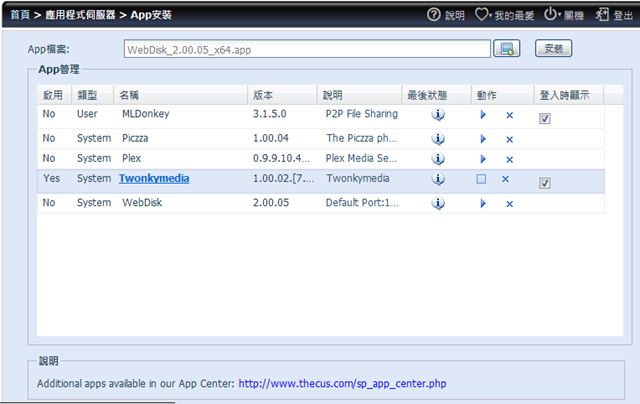Sort by the Last Status (最後狀態) column header
Image resolution: width=640 pixels, height=404 pixels.
tap(437, 95)
